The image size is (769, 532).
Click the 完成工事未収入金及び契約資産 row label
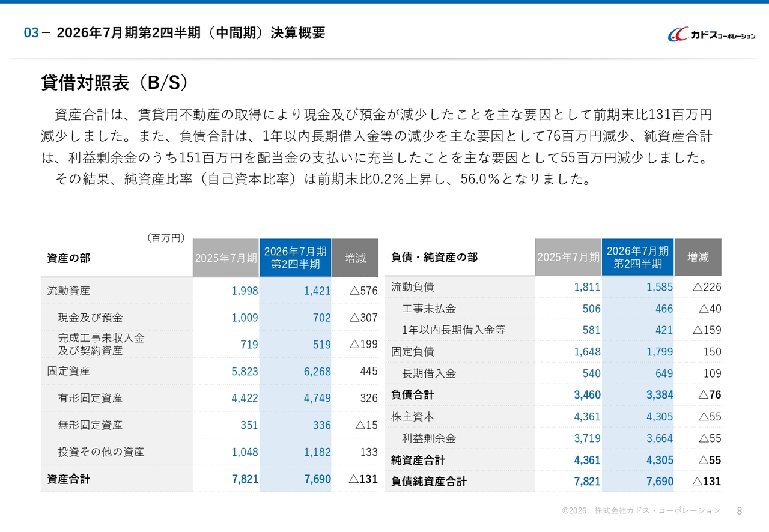click(x=101, y=344)
